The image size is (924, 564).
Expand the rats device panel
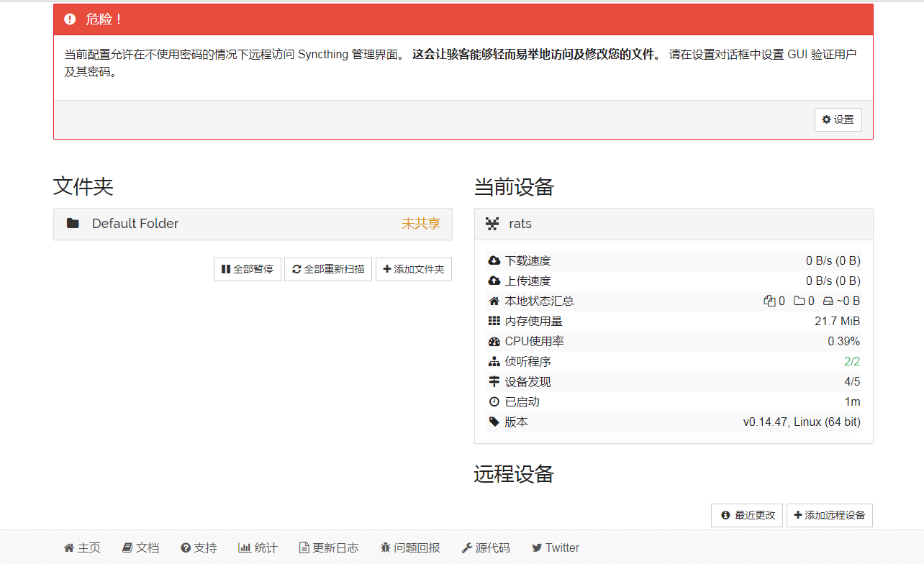674,224
